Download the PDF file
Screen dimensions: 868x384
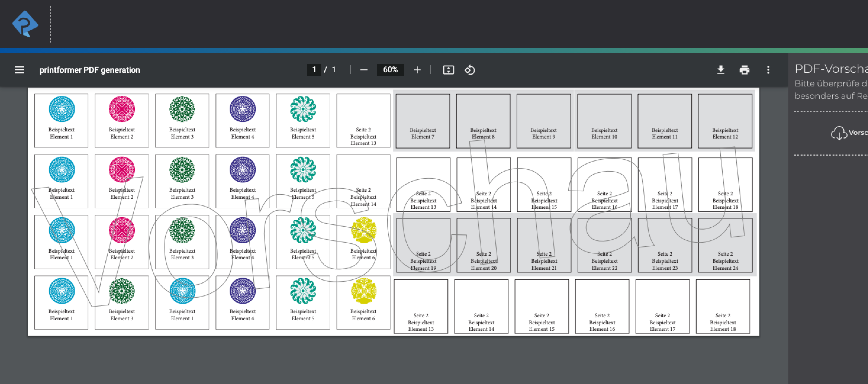click(x=720, y=70)
